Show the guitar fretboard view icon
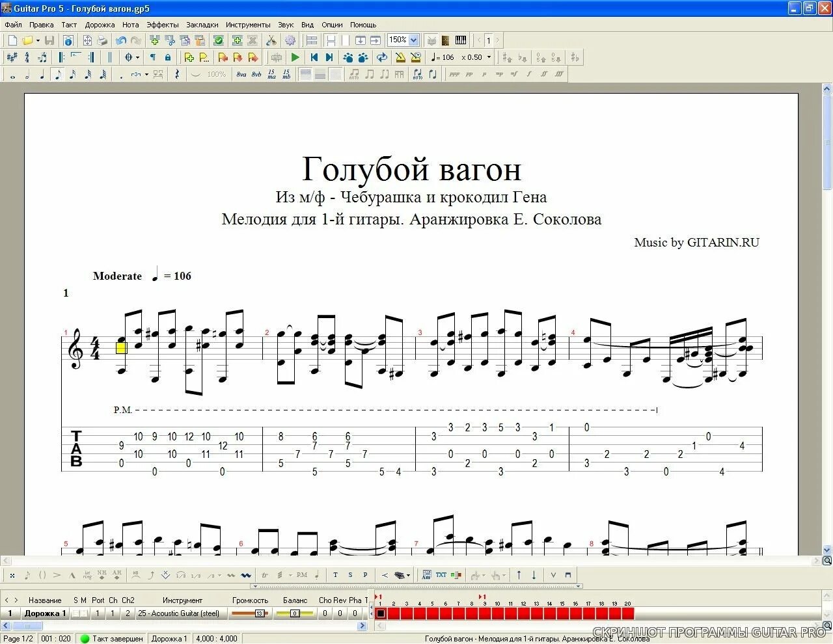Viewport: 833px width, 644px height. click(x=446, y=40)
